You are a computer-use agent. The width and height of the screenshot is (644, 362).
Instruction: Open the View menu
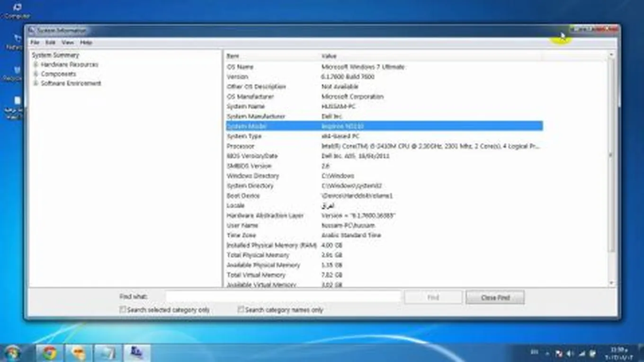coord(67,43)
